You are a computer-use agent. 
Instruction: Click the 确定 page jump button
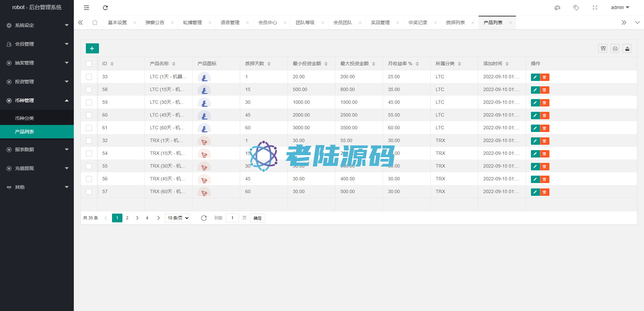coord(257,218)
